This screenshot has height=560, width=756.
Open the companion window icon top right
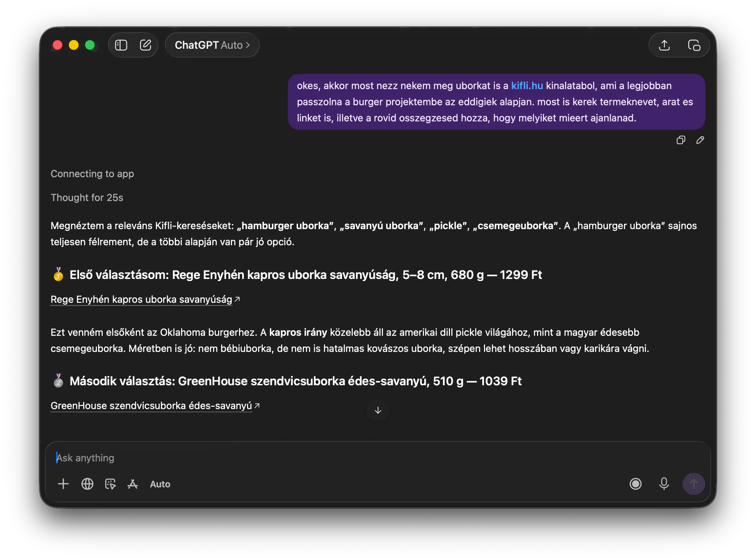[x=694, y=45]
